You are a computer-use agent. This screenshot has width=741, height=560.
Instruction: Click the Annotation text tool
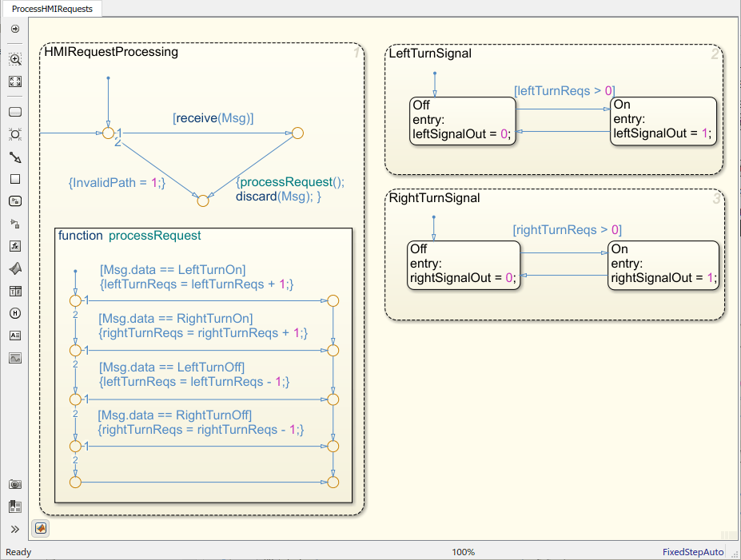click(15, 336)
